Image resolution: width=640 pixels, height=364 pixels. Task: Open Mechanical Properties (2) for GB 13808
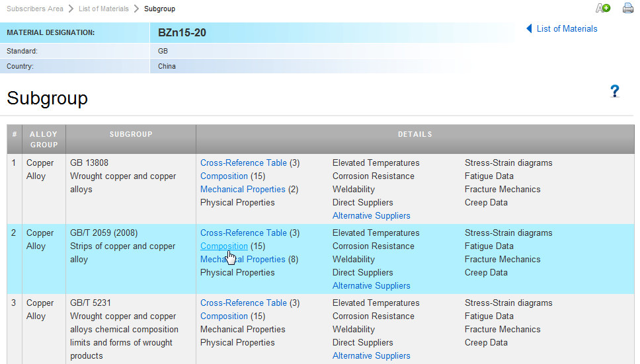(x=243, y=189)
